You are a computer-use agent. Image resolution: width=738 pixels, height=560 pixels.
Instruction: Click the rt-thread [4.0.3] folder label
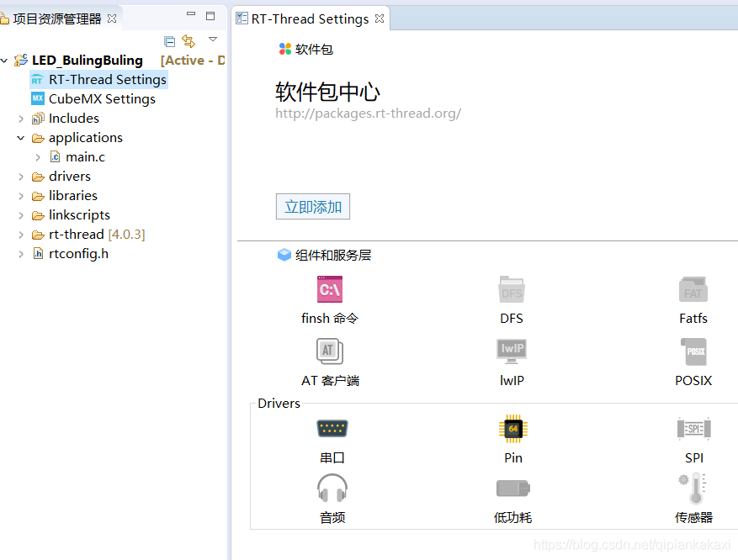tap(97, 234)
